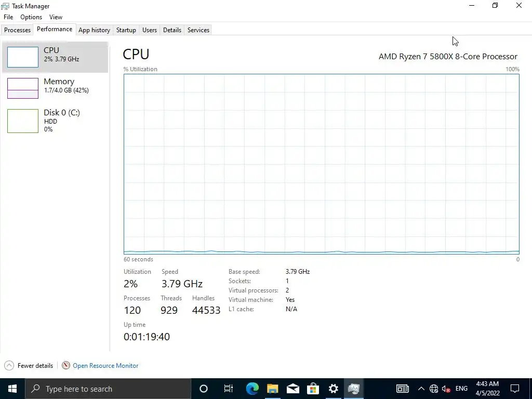Screen dimensions: 532x399
Task: Select the Memory usage thumbnail in sidebar
Action: [23, 88]
